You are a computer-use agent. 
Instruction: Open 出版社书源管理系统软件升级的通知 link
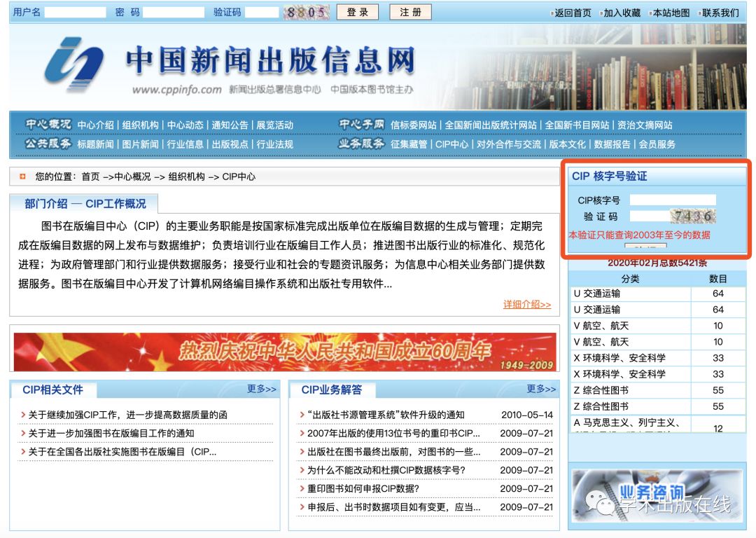(x=386, y=415)
